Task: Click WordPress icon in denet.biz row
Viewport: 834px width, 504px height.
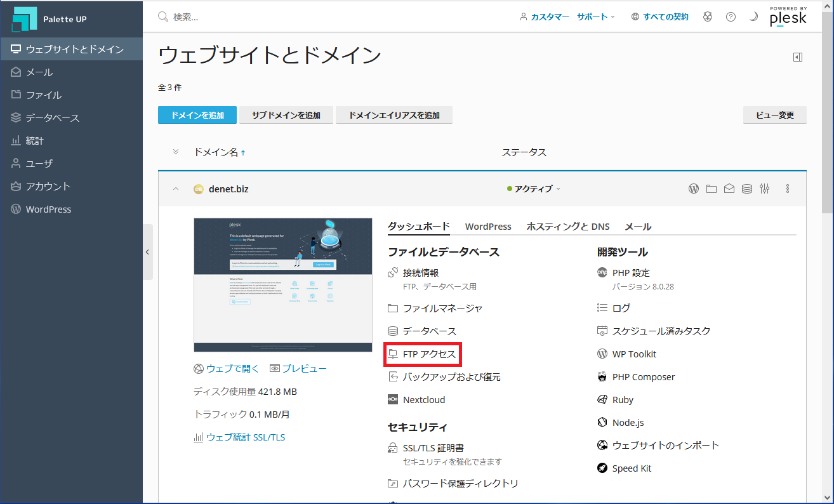Action: coord(694,189)
